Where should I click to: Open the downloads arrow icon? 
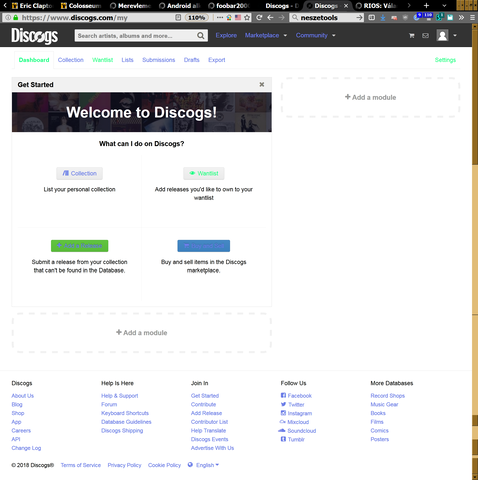pos(383,18)
